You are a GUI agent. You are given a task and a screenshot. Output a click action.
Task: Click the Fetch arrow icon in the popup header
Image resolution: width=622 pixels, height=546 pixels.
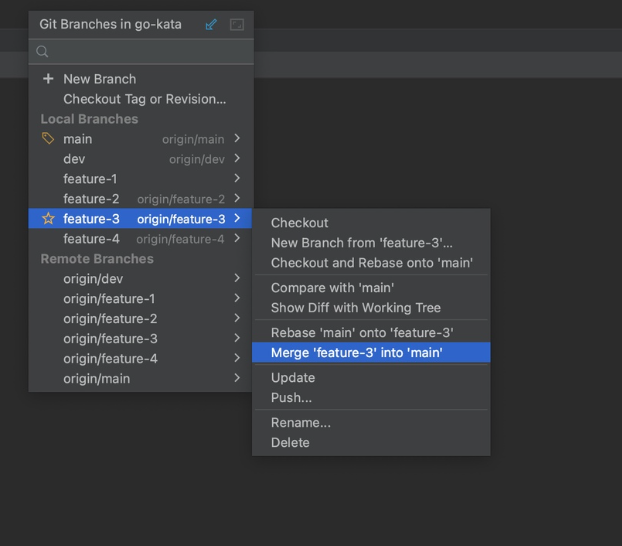[211, 24]
